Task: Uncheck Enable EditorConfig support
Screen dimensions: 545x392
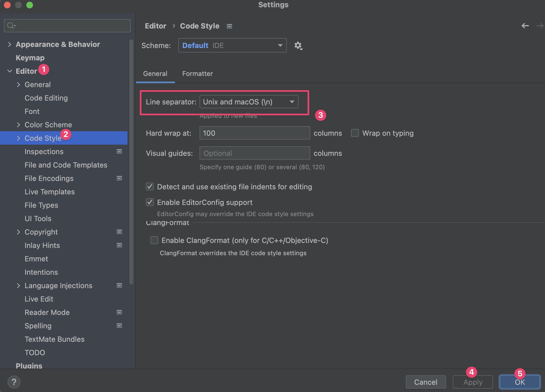Action: coord(150,202)
